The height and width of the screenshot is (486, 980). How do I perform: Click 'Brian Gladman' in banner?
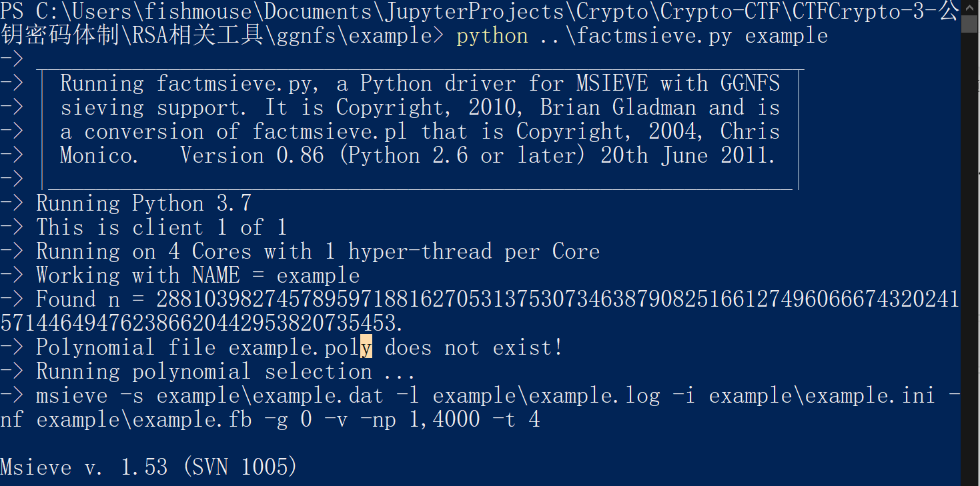(618, 107)
